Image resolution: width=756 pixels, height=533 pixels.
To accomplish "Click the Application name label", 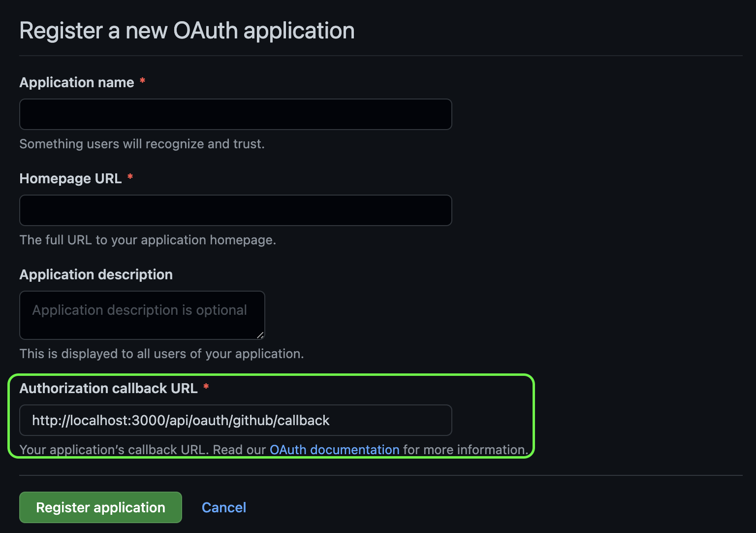I will 76,82.
